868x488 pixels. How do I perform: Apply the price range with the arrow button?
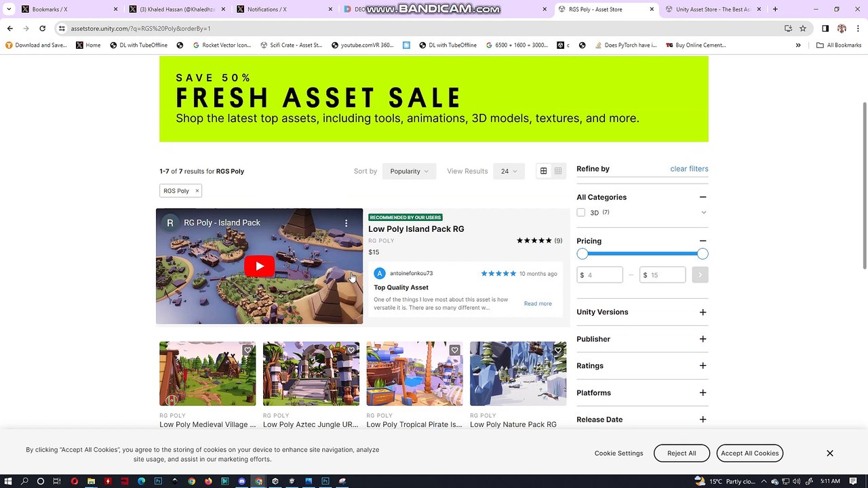tap(701, 274)
